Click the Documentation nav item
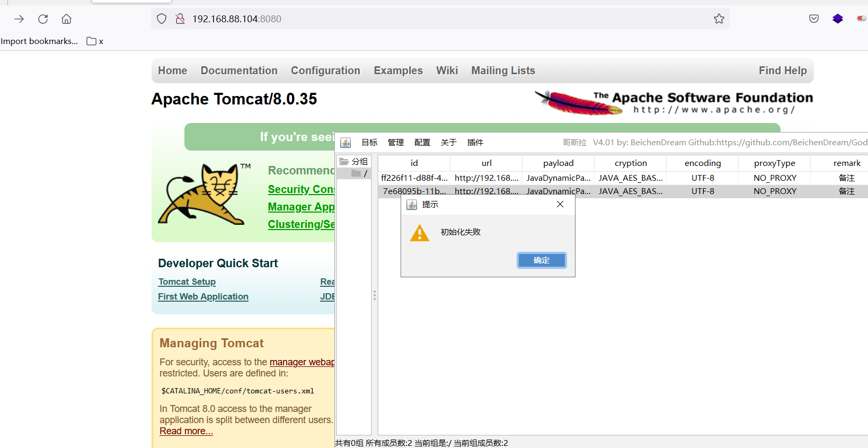Image resolution: width=868 pixels, height=448 pixels. (x=239, y=71)
